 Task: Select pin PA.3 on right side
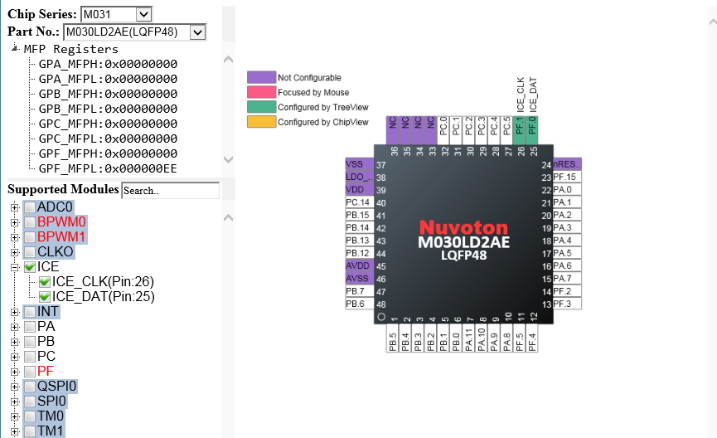[567, 227]
